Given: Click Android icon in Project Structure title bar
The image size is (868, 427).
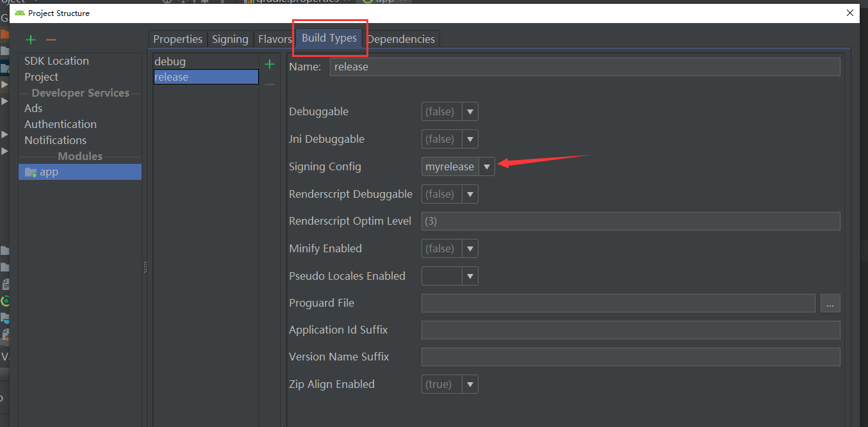Looking at the screenshot, I should click(20, 13).
